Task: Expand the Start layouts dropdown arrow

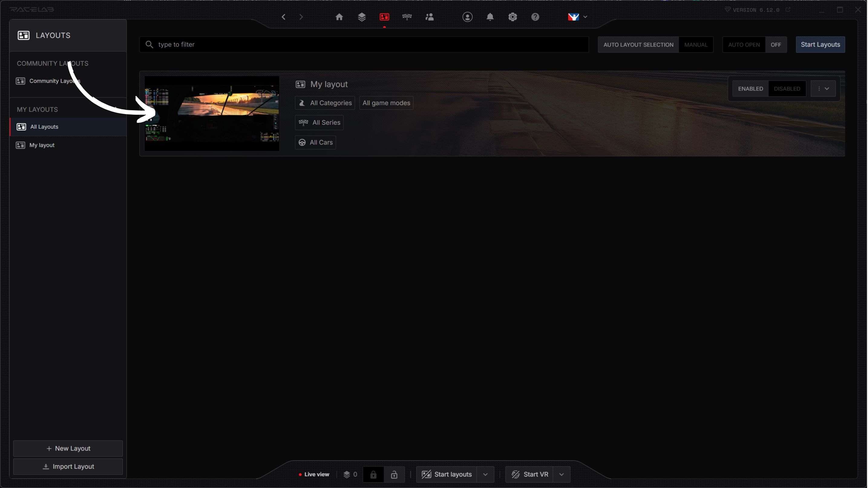Action: pyautogui.click(x=485, y=474)
